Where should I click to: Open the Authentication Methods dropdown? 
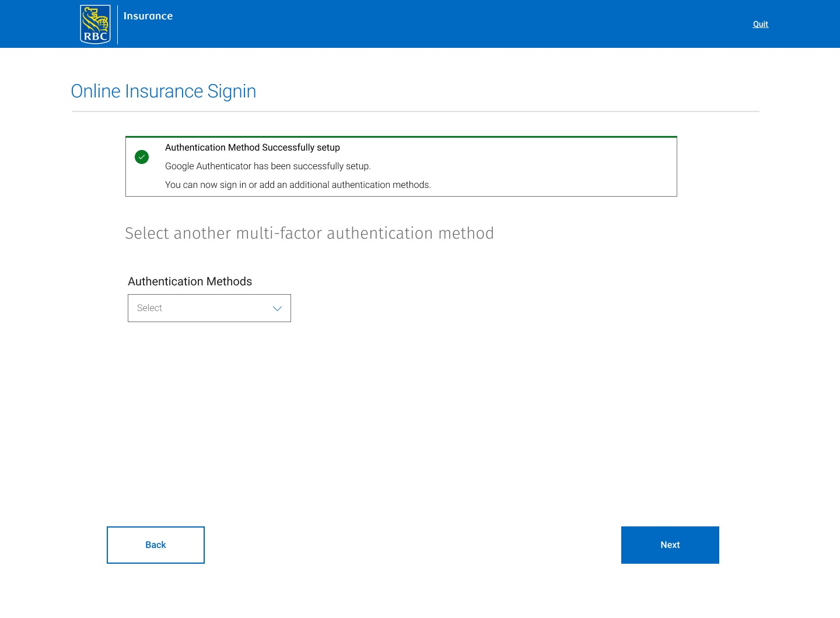[209, 308]
